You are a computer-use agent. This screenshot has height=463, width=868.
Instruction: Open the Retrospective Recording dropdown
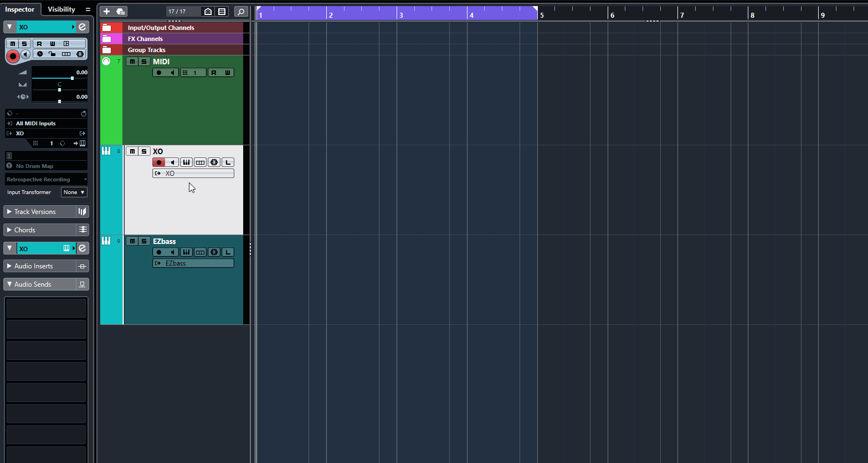(47, 180)
